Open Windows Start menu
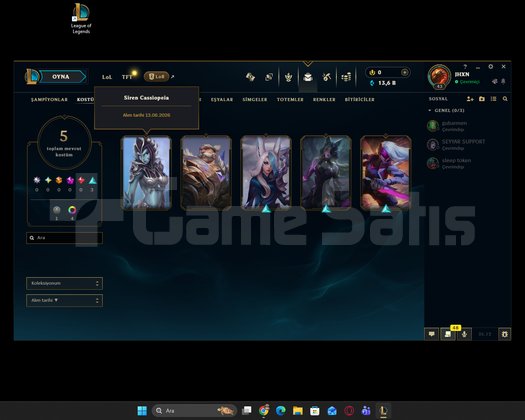 [x=142, y=411]
